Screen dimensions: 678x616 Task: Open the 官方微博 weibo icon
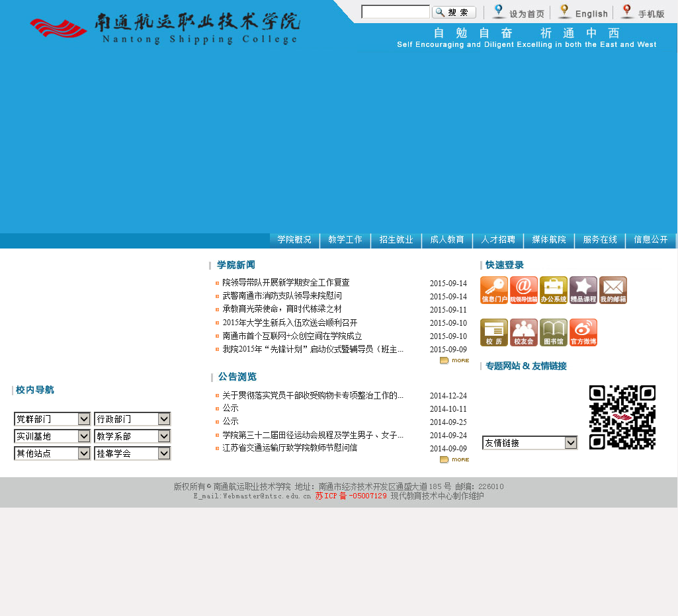coord(583,332)
